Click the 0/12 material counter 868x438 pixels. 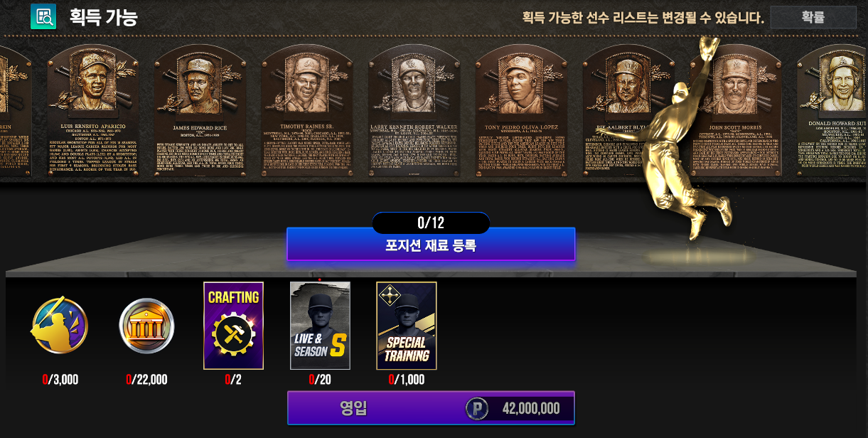[x=431, y=223]
